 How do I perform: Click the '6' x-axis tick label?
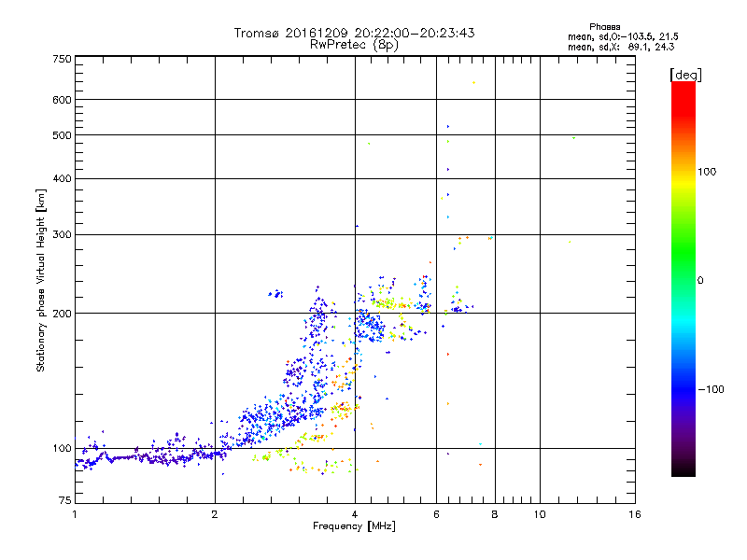point(436,514)
